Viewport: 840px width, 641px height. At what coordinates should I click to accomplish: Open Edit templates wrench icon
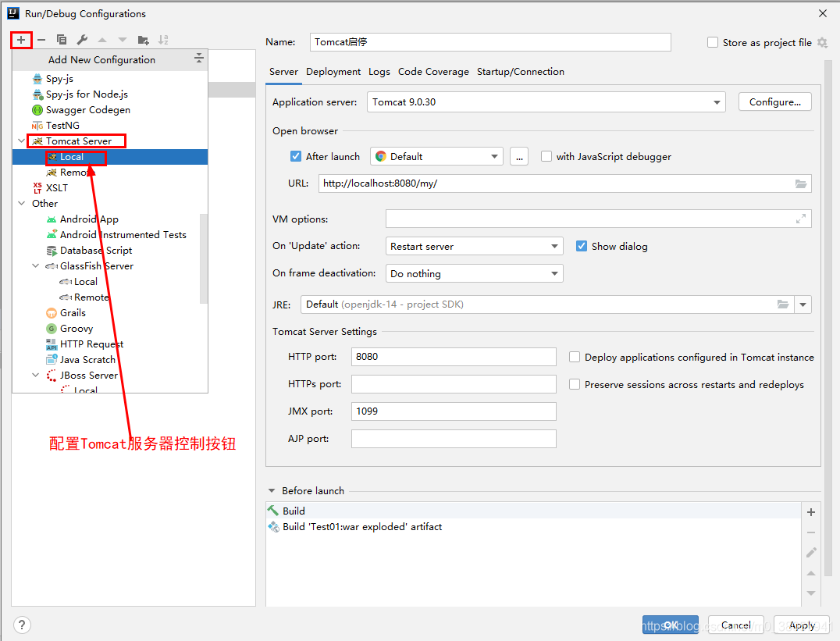(82, 40)
